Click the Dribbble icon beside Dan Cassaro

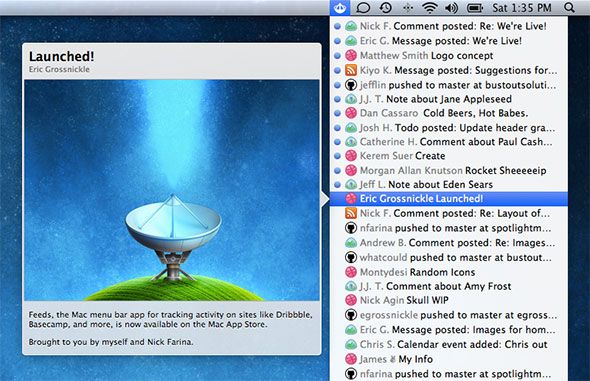pos(351,113)
